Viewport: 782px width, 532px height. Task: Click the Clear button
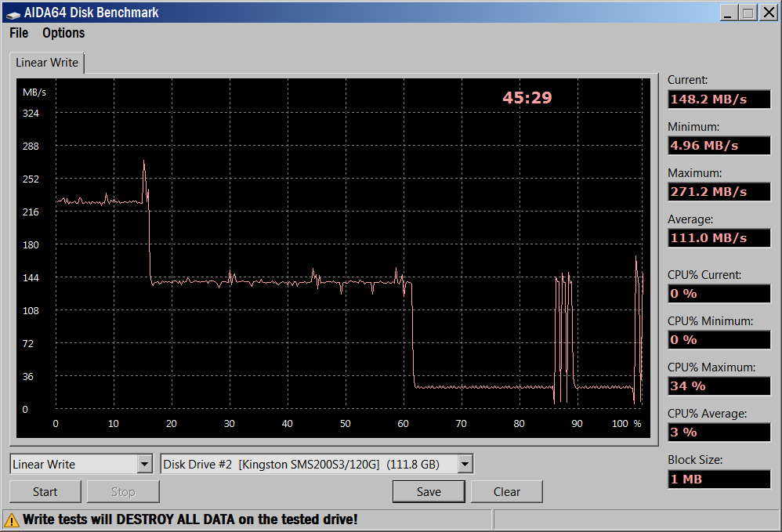coord(507,492)
